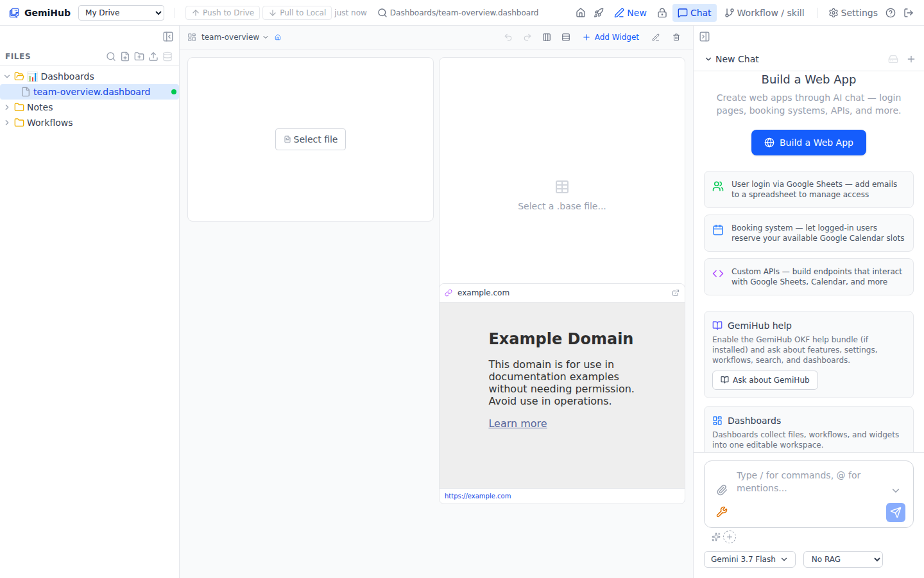Open the team-overview dashboard dropdown
The width and height of the screenshot is (924, 578).
click(x=235, y=37)
